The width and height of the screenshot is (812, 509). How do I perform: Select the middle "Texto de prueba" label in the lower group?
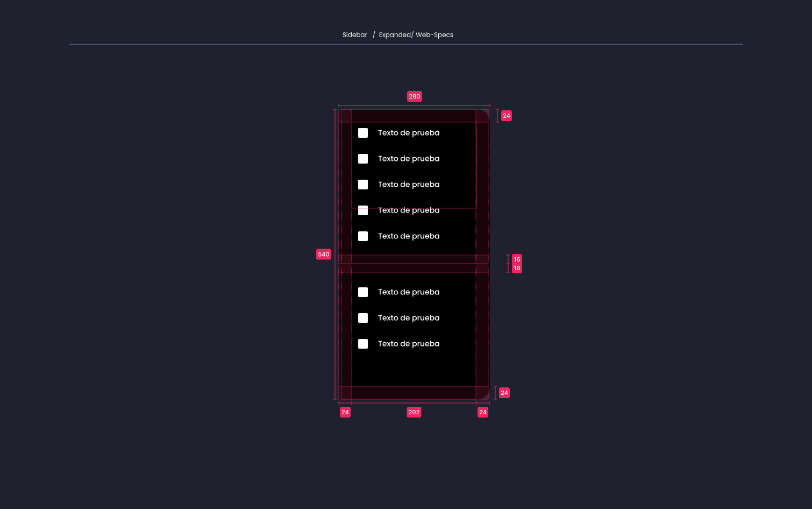click(x=409, y=318)
